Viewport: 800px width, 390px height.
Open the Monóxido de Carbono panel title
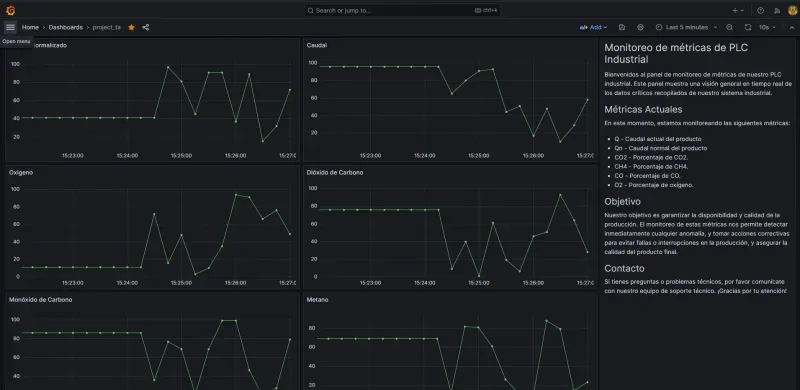tap(40, 300)
